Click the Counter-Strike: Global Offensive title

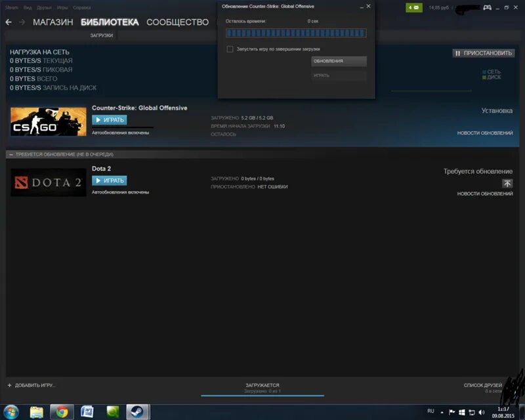pyautogui.click(x=140, y=108)
